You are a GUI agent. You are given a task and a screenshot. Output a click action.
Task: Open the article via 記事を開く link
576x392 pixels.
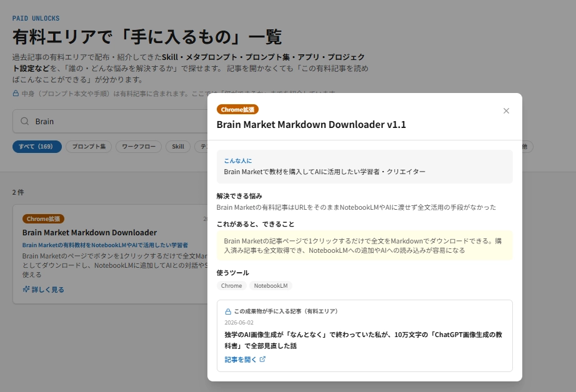(245, 360)
